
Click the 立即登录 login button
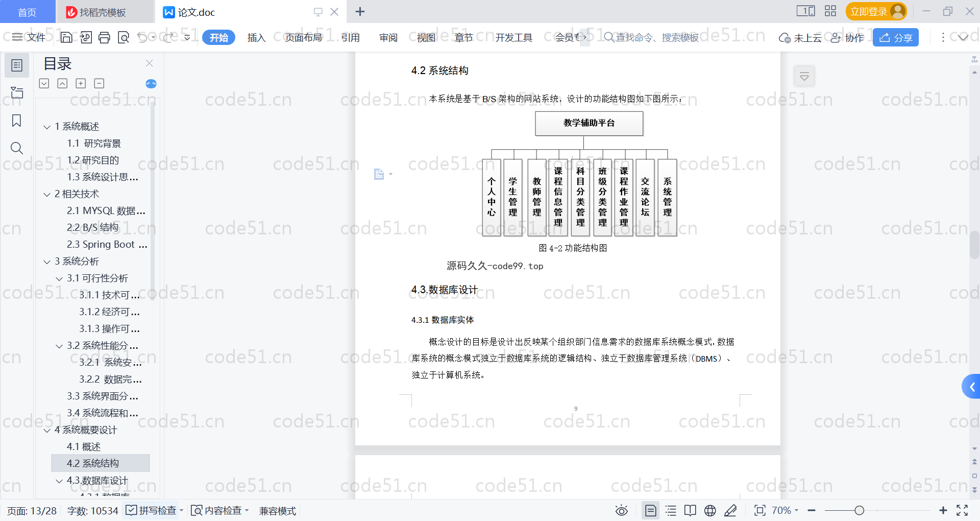tap(876, 11)
